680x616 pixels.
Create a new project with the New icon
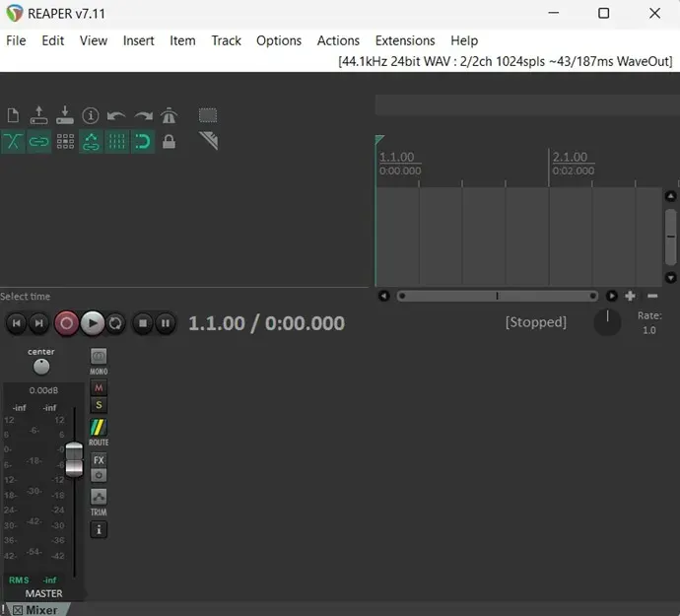[13, 115]
